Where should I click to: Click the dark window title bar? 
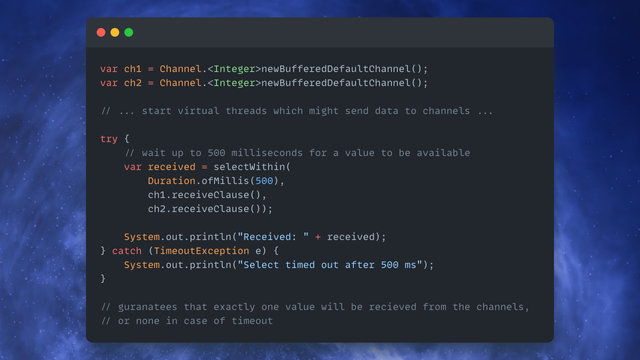coord(320,32)
